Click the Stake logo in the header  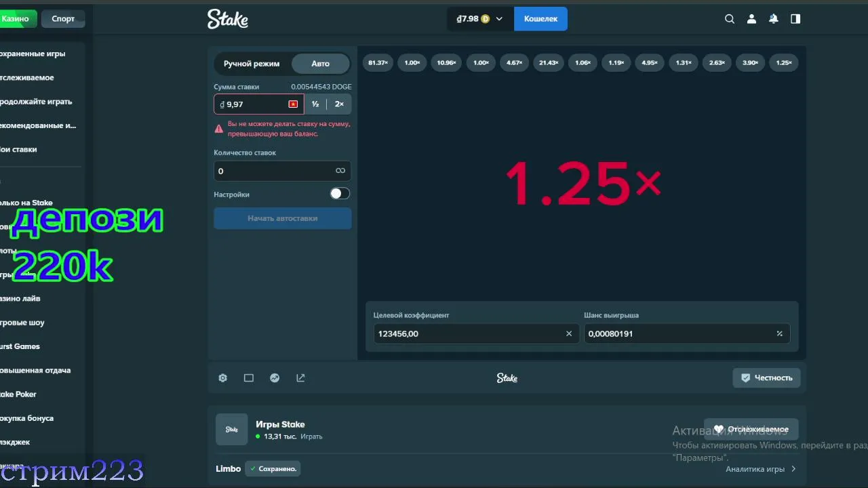click(228, 19)
